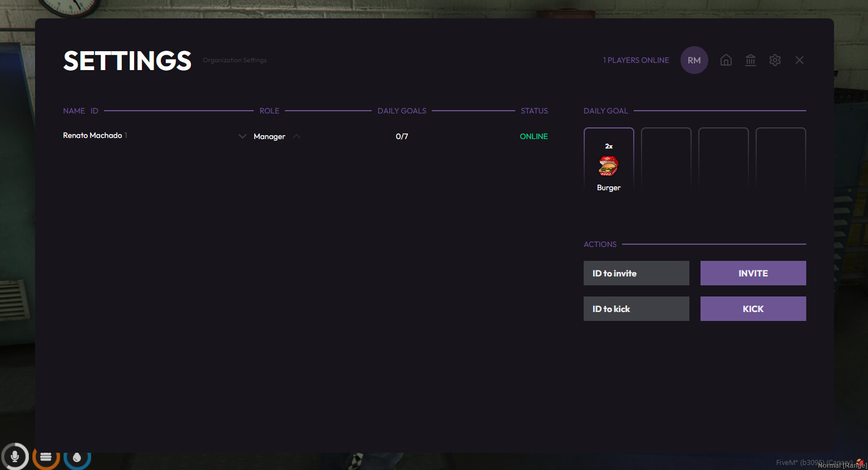This screenshot has height=470, width=868.
Task: Click the 0/7 daily goals value
Action: point(402,137)
